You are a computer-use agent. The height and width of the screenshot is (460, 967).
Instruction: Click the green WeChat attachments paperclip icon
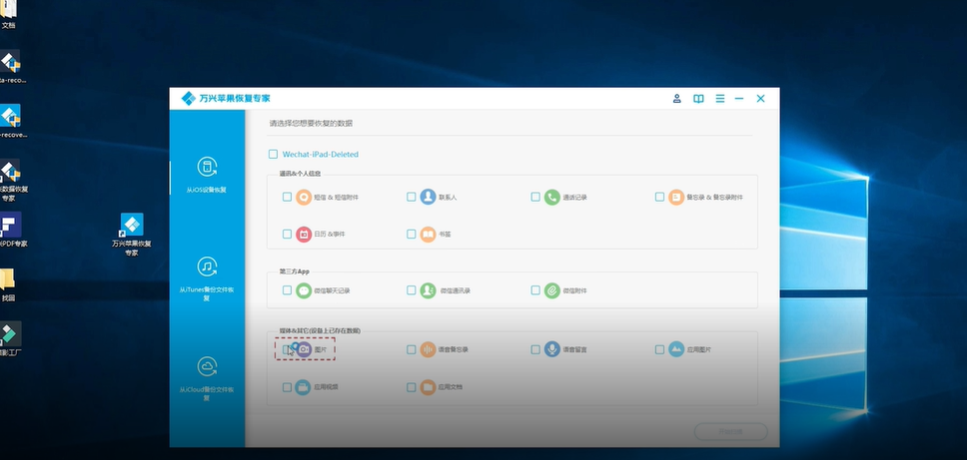tap(552, 290)
